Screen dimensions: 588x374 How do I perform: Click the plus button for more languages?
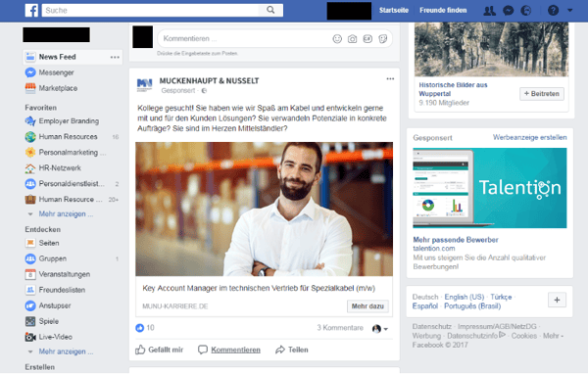pos(557,300)
